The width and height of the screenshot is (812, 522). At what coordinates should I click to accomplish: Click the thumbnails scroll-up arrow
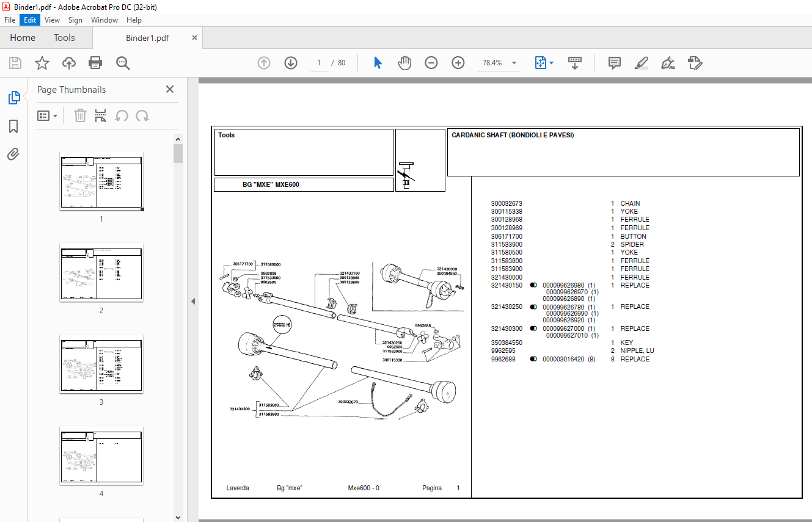(x=178, y=139)
